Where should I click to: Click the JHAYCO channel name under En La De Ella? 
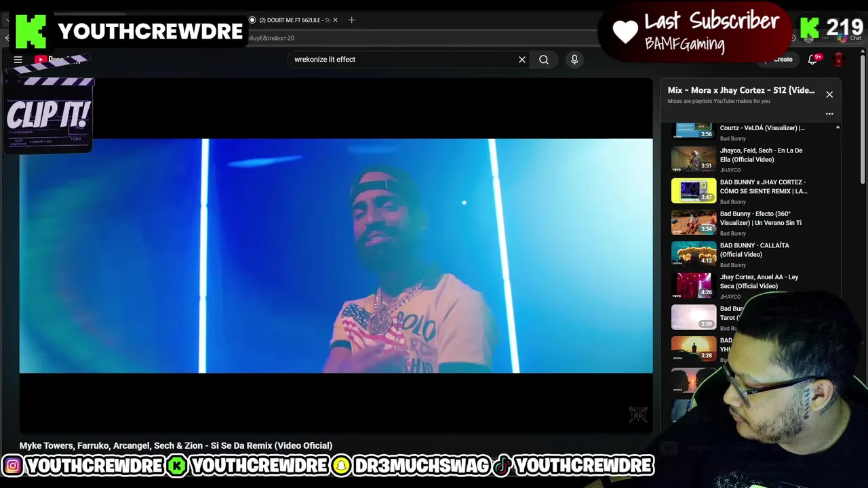click(730, 170)
